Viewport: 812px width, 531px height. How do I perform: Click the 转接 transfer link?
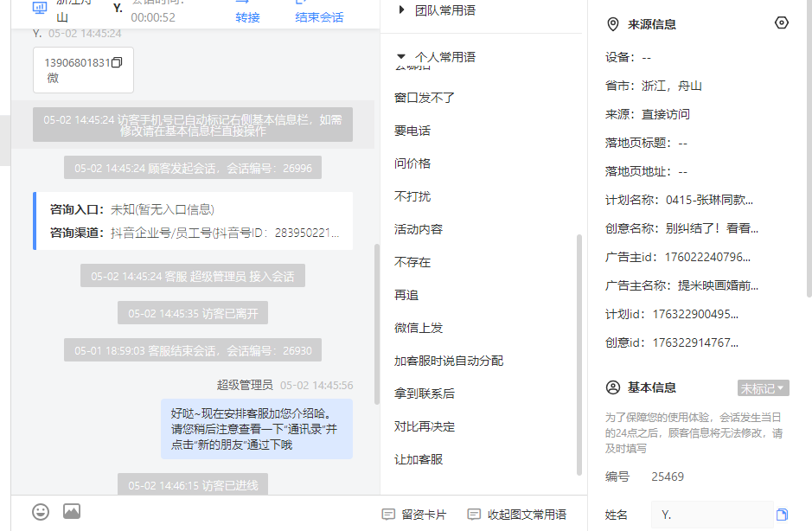pyautogui.click(x=247, y=17)
